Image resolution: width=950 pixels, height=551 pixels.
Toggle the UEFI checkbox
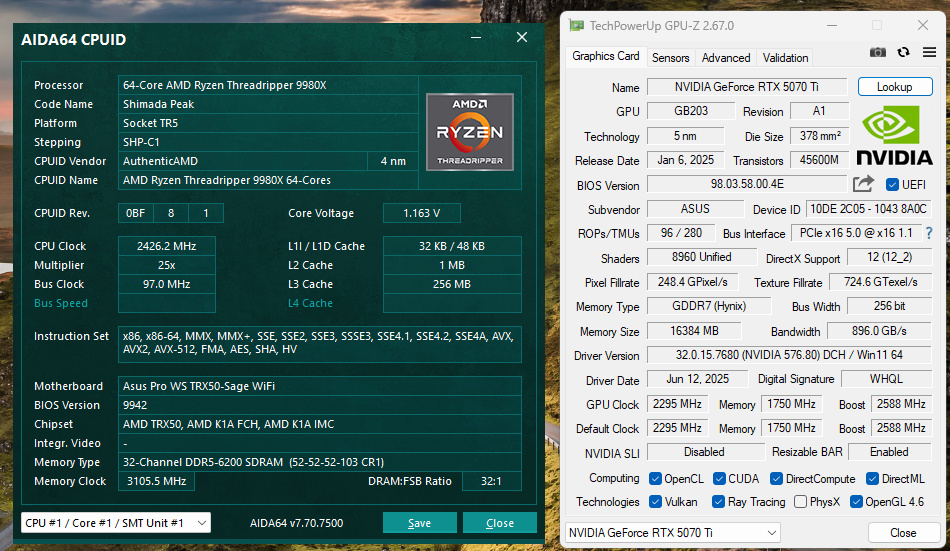(x=892, y=184)
